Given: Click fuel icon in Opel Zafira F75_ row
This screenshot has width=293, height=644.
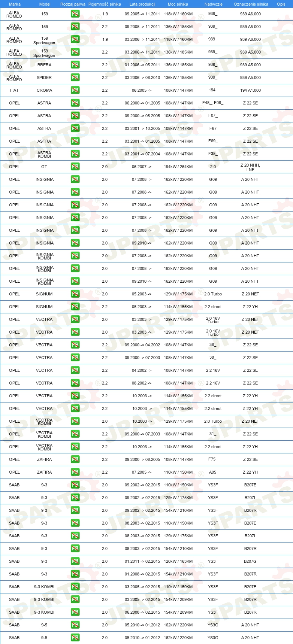Looking at the screenshot, I should click(75, 459).
